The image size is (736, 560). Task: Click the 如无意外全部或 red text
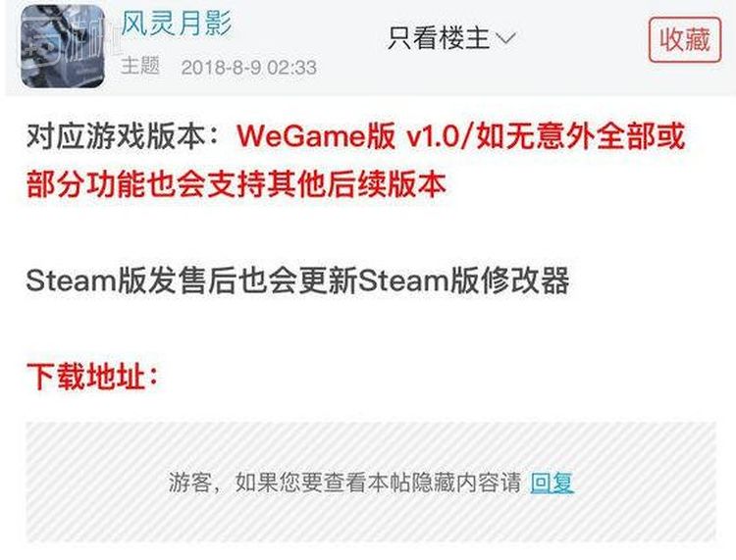(581, 136)
